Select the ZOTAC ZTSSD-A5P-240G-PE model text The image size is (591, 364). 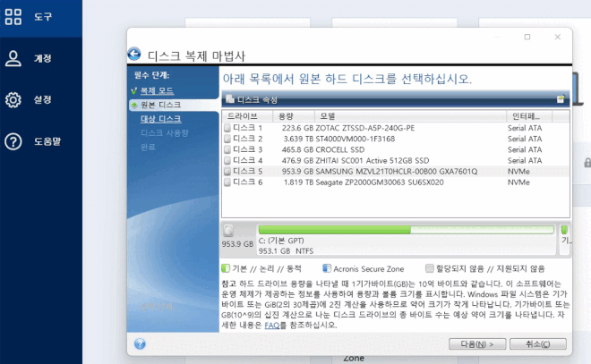point(364,128)
